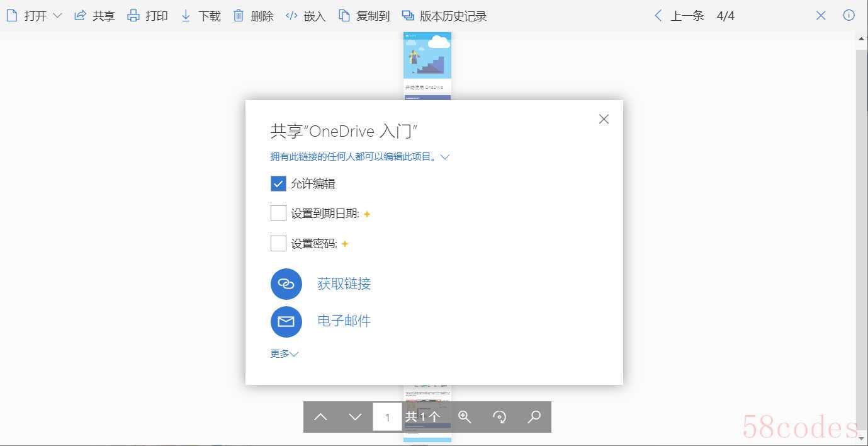Viewport: 868px width, 446px height.
Task: Click the 电子邮件 envelope icon
Action: pos(286,321)
